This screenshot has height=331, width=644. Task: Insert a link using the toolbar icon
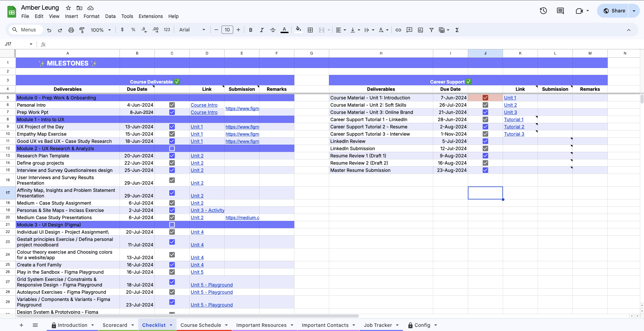(x=398, y=30)
